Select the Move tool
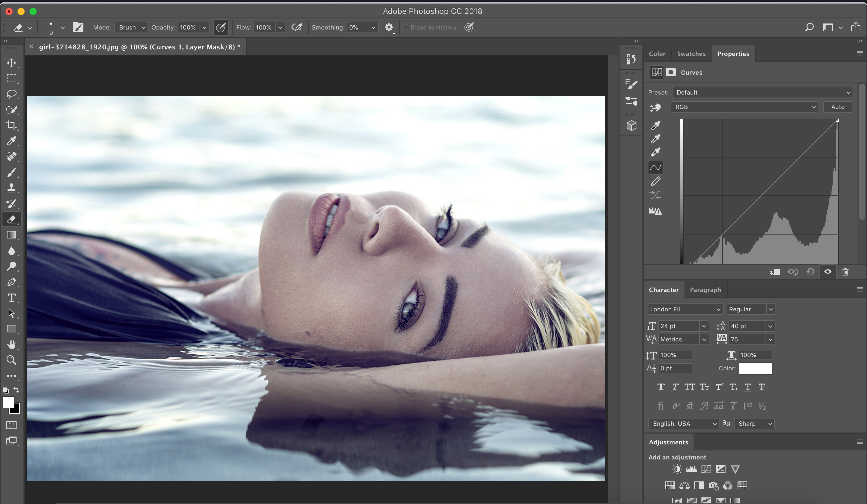 tap(11, 63)
